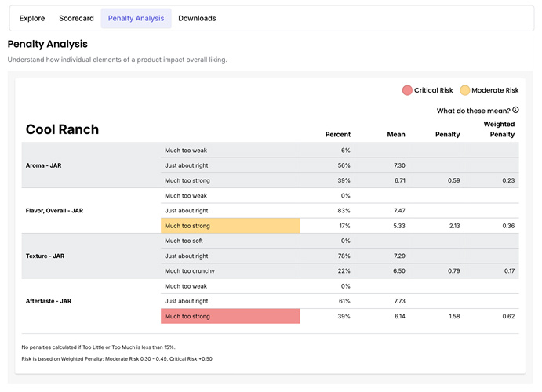Screen dimensions: 542x392
Task: Click the info icon beside 'What do these mean?'
Action: coord(515,111)
